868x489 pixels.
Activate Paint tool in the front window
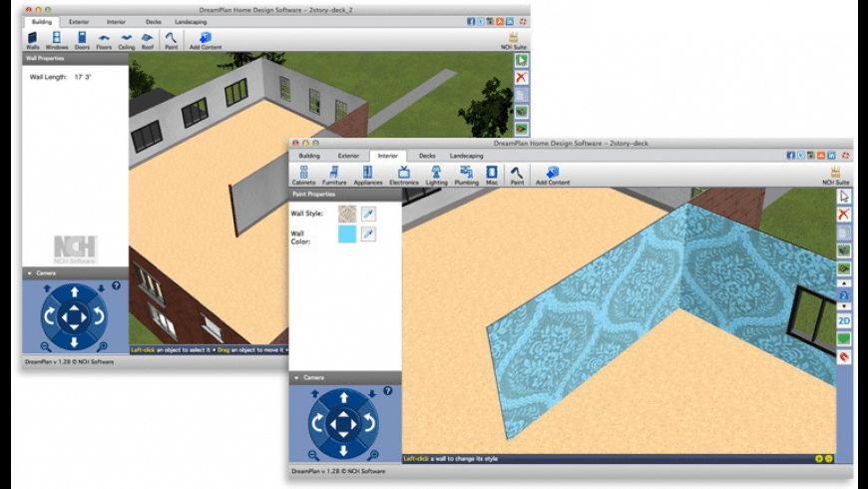(x=517, y=175)
